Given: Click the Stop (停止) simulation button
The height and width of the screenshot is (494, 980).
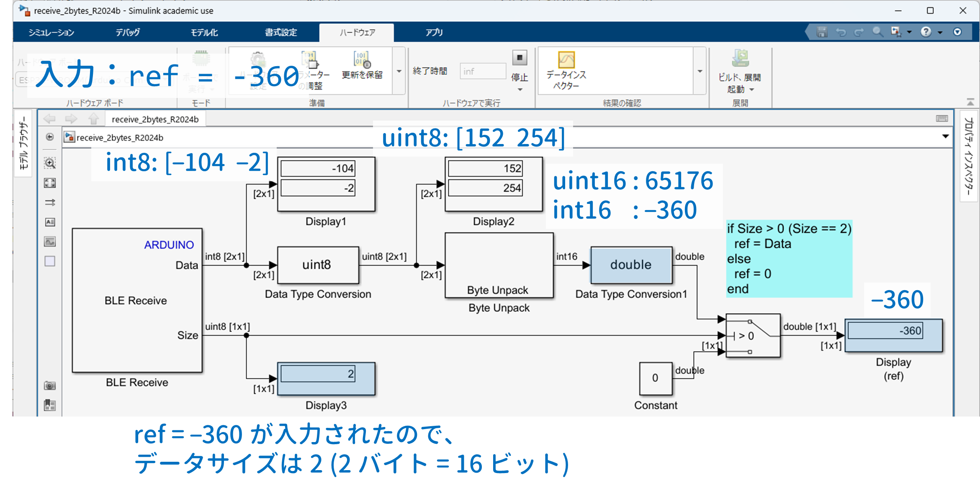Looking at the screenshot, I should [520, 59].
